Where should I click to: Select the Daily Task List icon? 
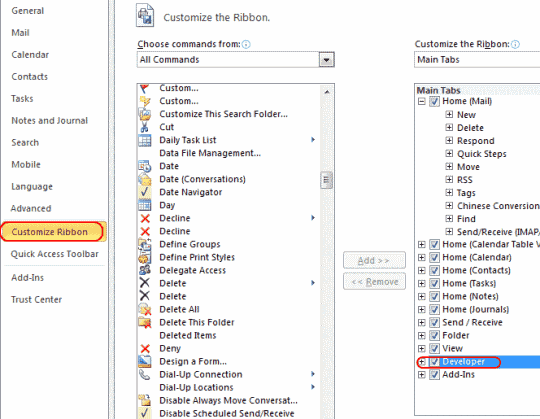(x=145, y=140)
